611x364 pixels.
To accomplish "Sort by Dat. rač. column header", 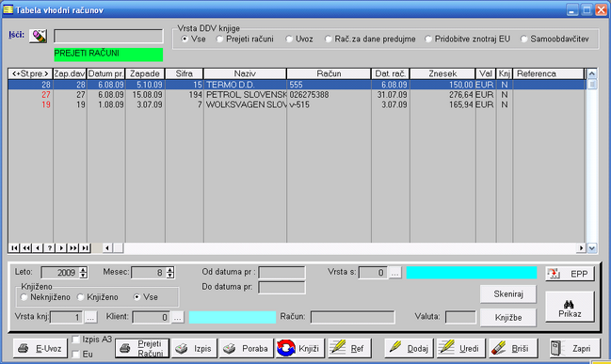I will [x=390, y=73].
